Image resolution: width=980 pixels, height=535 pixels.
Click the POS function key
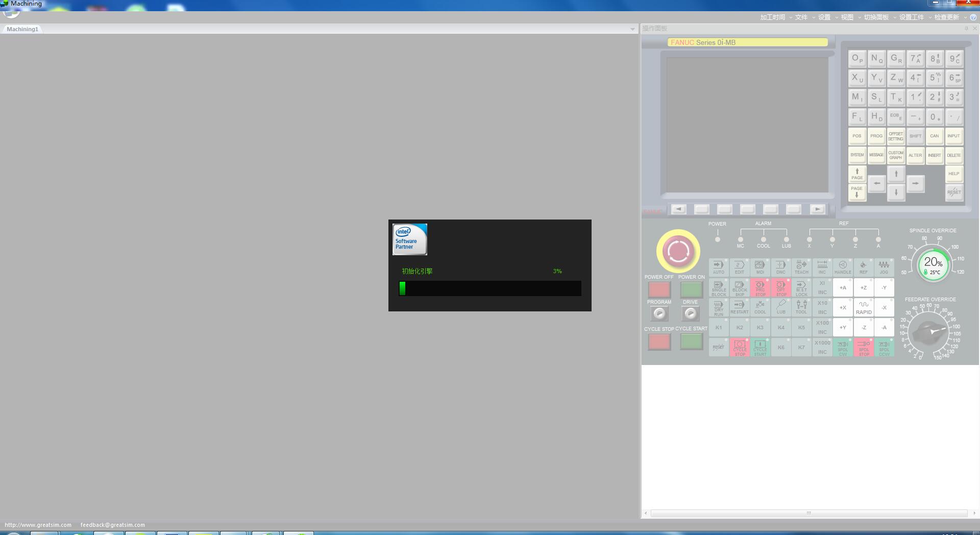857,136
